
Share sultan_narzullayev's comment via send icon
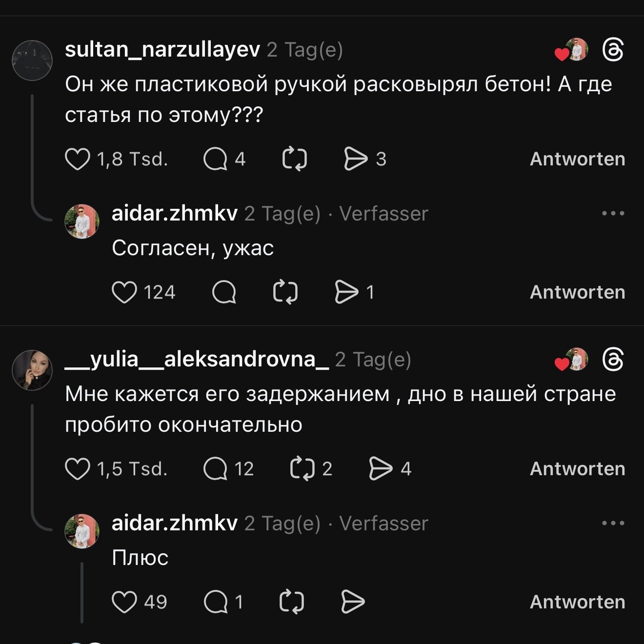coord(356,159)
